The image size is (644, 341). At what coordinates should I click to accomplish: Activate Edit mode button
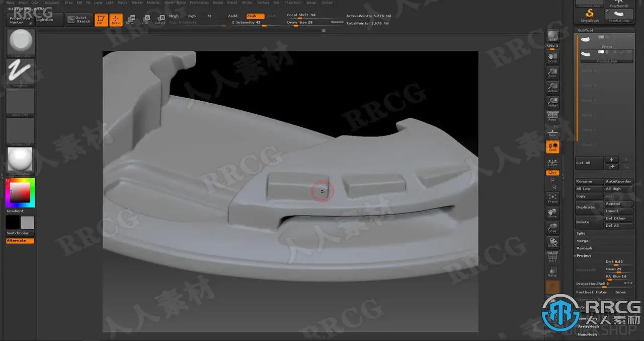tap(100, 20)
